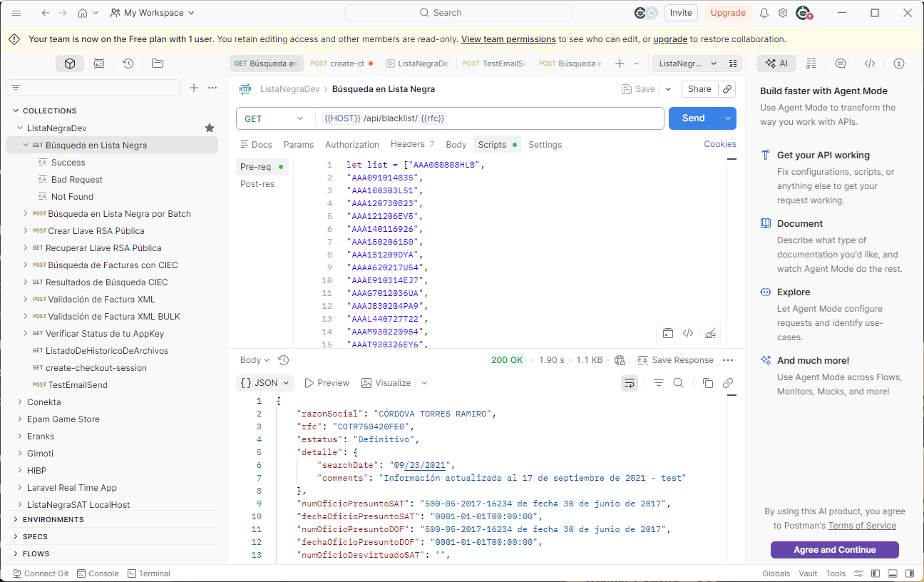Open the My Workspace switcher
Image resolution: width=924 pixels, height=582 pixels.
pos(153,13)
